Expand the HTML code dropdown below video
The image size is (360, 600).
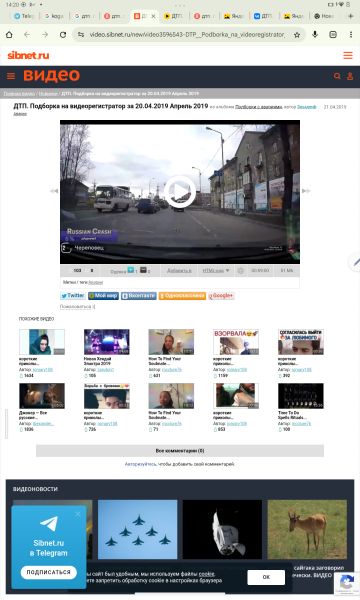click(x=216, y=271)
